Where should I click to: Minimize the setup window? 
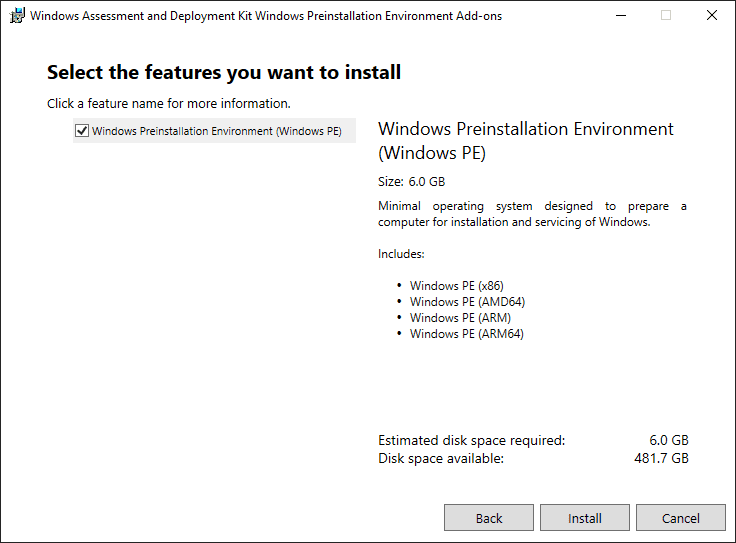tap(620, 16)
